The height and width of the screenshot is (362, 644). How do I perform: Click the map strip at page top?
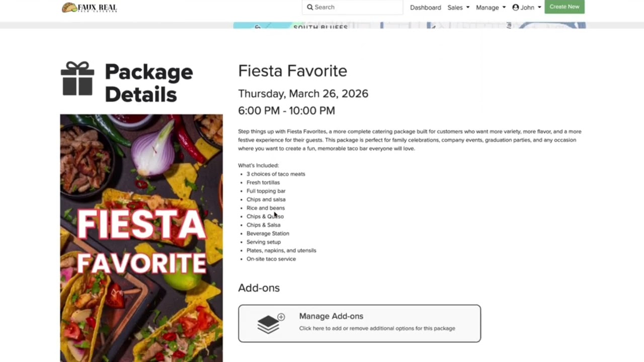tap(409, 26)
